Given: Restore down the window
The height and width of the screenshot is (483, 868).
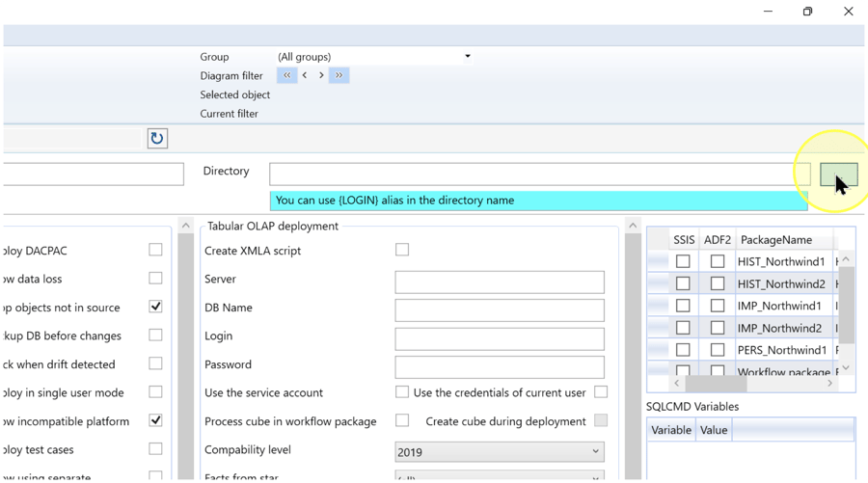Looking at the screenshot, I should (807, 11).
